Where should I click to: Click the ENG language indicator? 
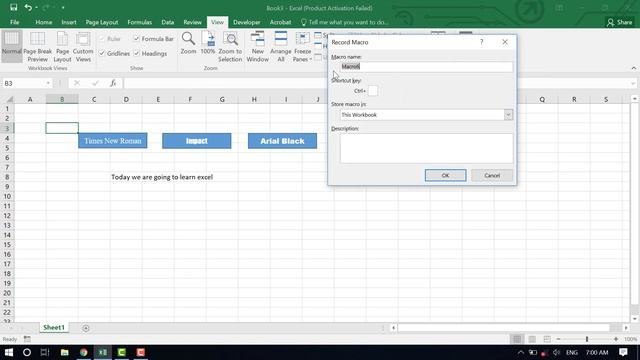pos(572,352)
